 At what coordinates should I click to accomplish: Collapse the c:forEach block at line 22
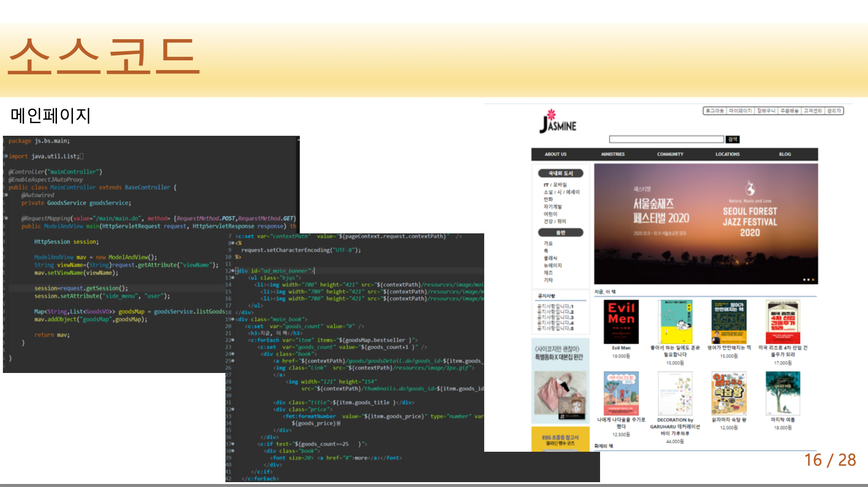pyautogui.click(x=233, y=340)
